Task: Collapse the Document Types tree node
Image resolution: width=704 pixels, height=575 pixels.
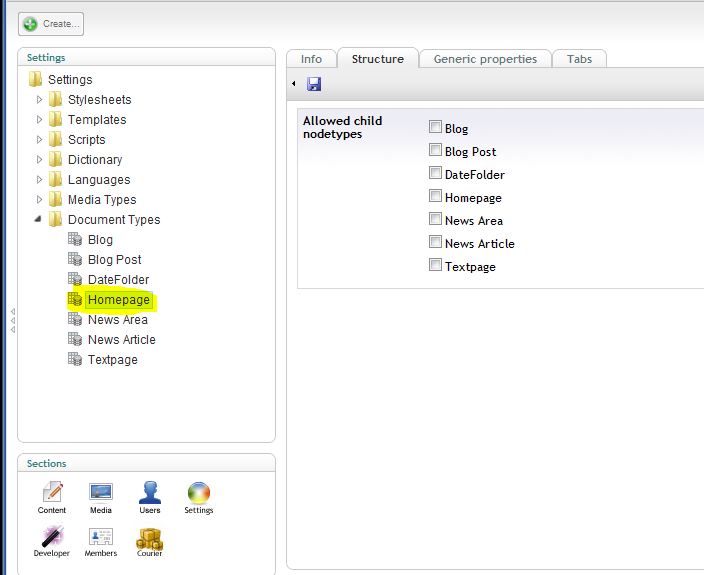Action: pyautogui.click(x=38, y=219)
